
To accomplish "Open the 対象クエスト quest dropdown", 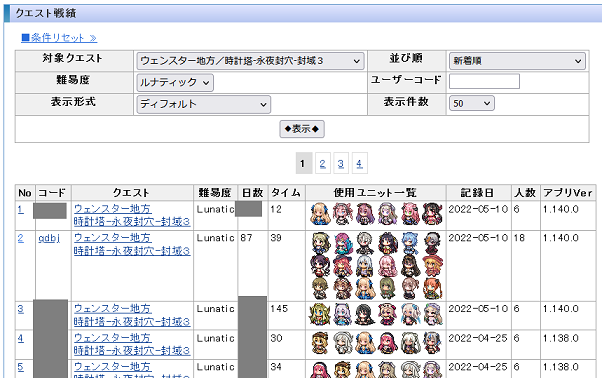I will point(250,61).
